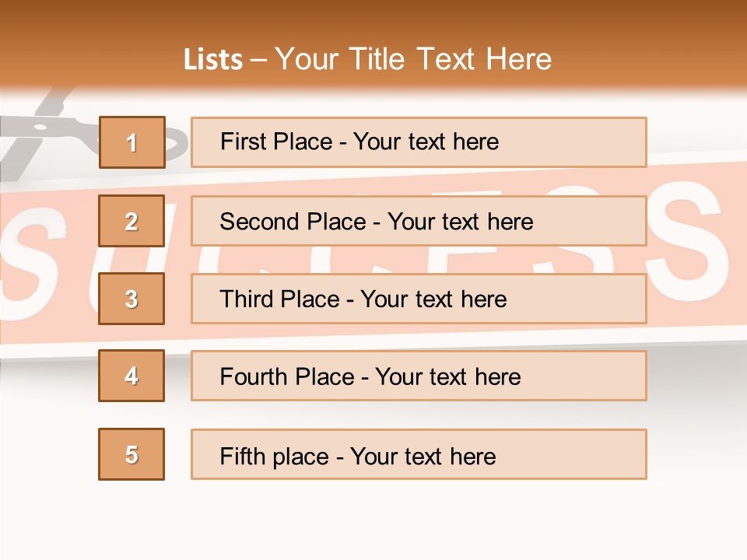This screenshot has width=747, height=560.
Task: Select the number 4 box
Action: (132, 376)
